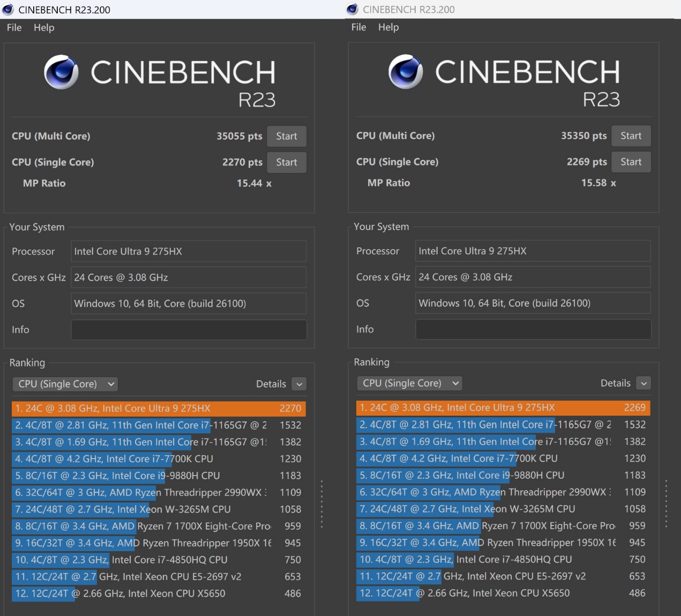Screen dimensions: 681x616
Task: Click the OS field in the left window
Action: pos(189,303)
